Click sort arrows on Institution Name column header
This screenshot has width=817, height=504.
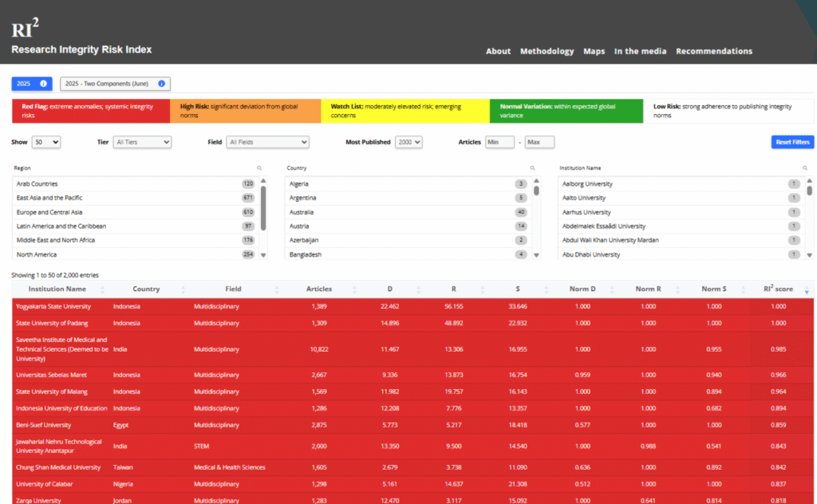coord(102,289)
